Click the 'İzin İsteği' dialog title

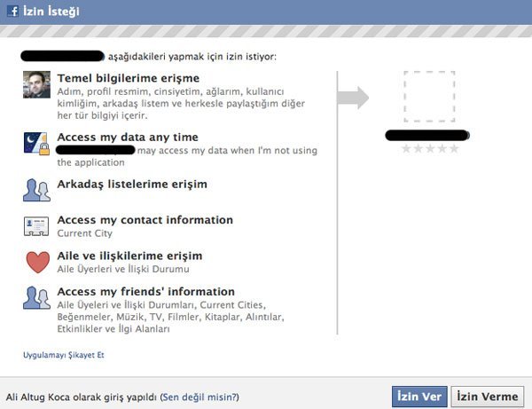click(x=51, y=12)
